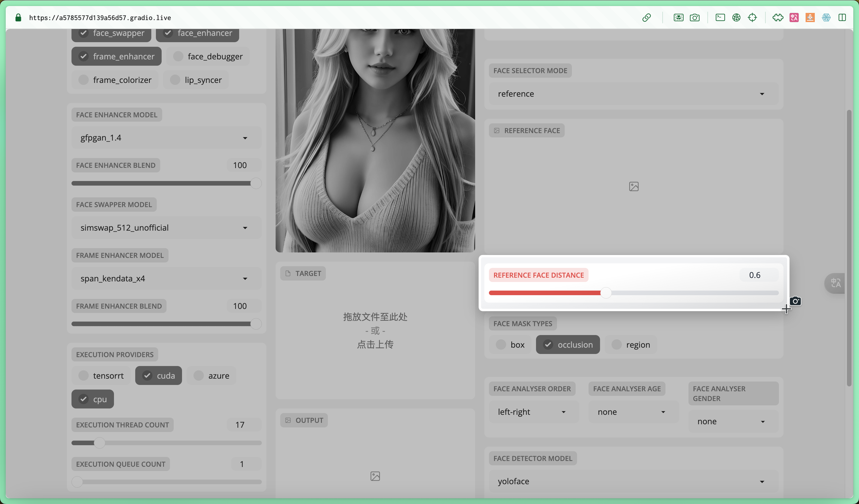This screenshot has width=859, height=504.
Task: Click the Execution Queue Count slider handle
Action: click(x=78, y=482)
